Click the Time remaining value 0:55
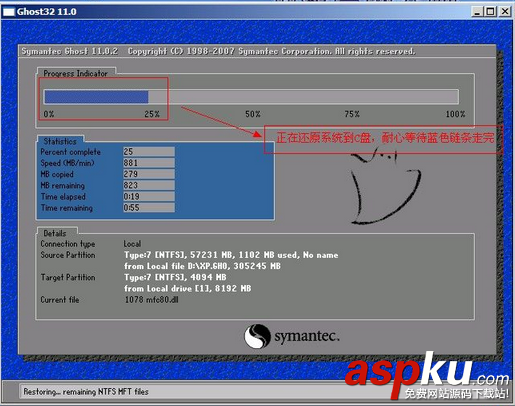 click(x=149, y=208)
